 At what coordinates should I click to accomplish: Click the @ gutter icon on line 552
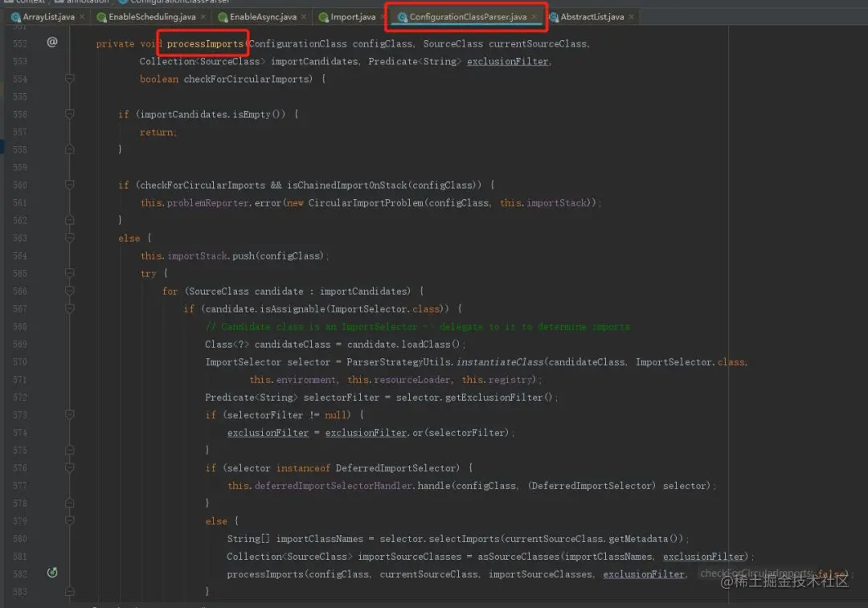52,42
